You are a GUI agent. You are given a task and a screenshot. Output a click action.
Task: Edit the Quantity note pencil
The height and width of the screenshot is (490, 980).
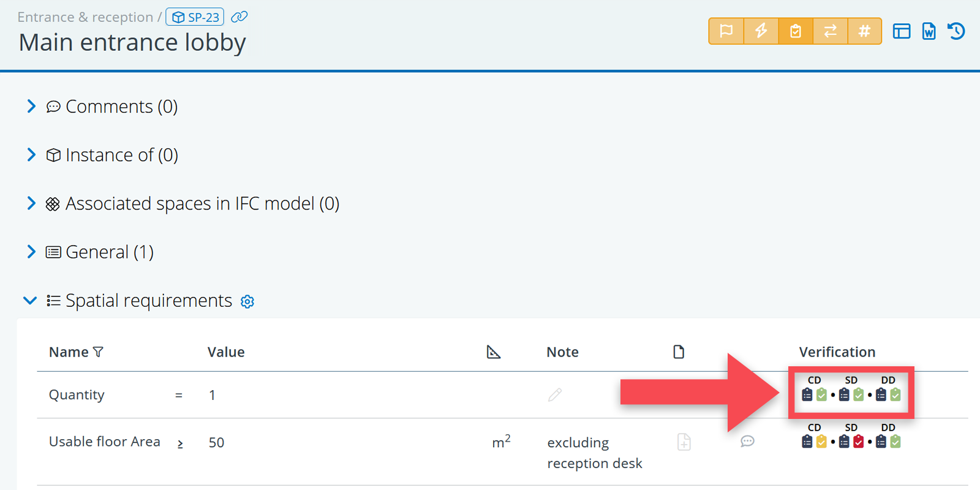point(555,395)
